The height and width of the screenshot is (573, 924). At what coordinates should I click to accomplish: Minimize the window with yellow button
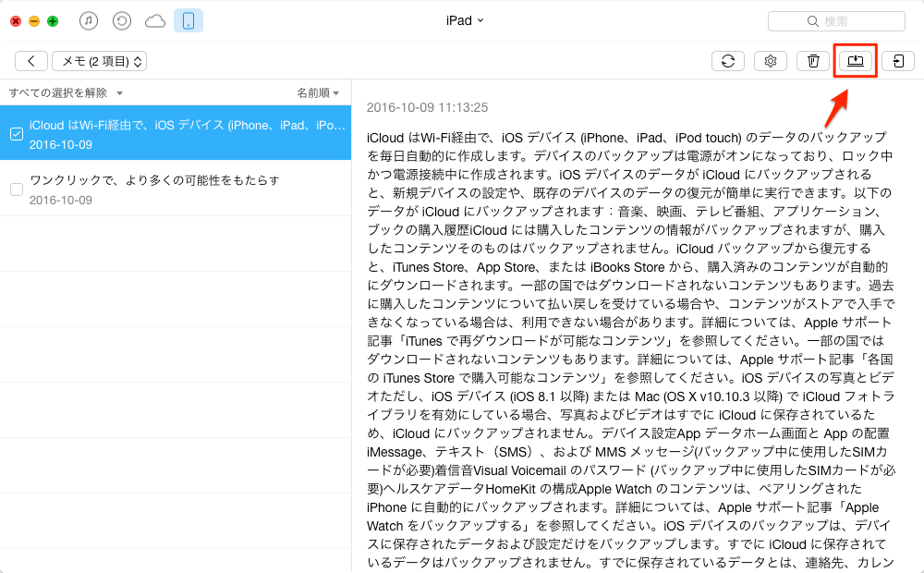(34, 21)
